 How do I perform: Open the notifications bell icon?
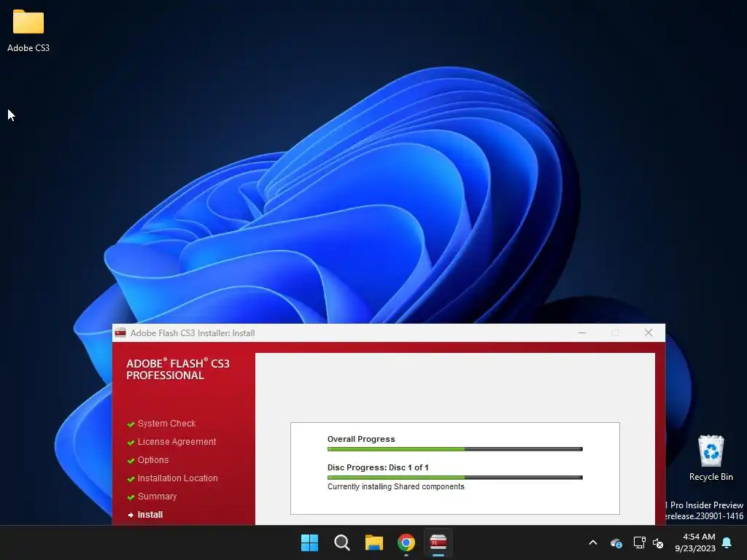pyautogui.click(x=727, y=542)
